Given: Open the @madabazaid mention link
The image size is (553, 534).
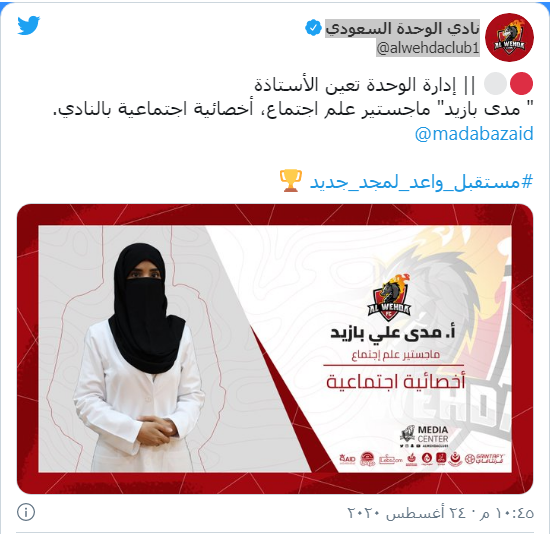Looking at the screenshot, I should (474, 134).
